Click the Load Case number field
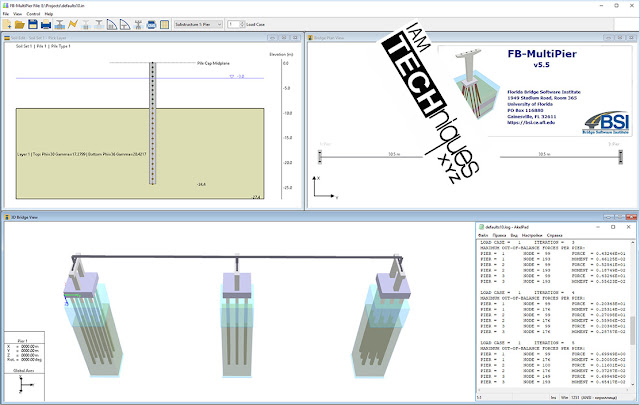Viewport: 640px width, 405px height. tap(233, 24)
